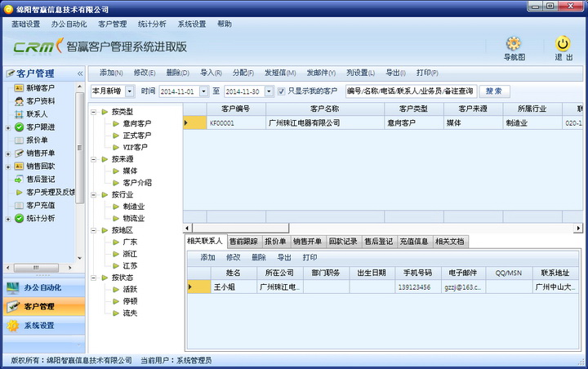Open the 帮助 menu
The width and height of the screenshot is (588, 369).
[225, 24]
